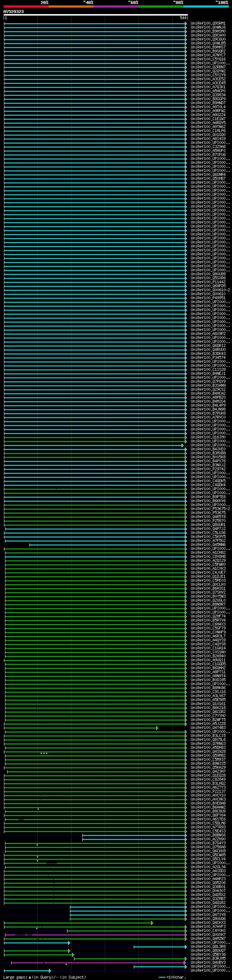This screenshot has height=980, width=232.
Task: Open hit UniRef100_Q9C6U0
Action: tap(208, 39)
